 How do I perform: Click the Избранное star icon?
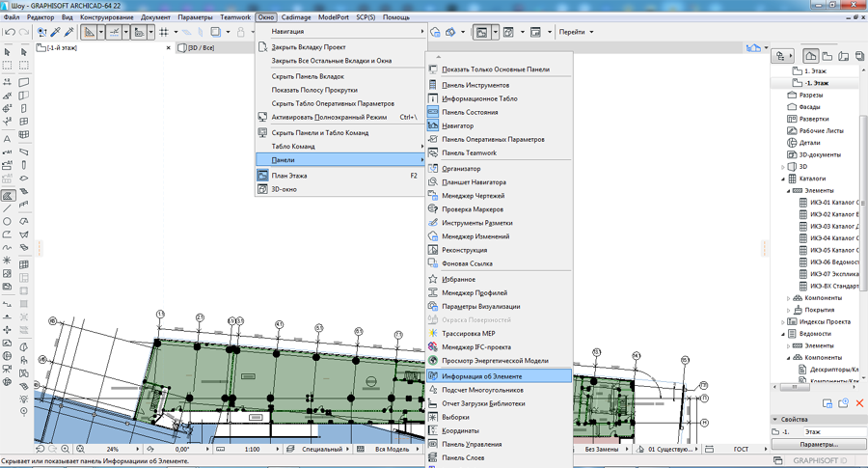(433, 279)
